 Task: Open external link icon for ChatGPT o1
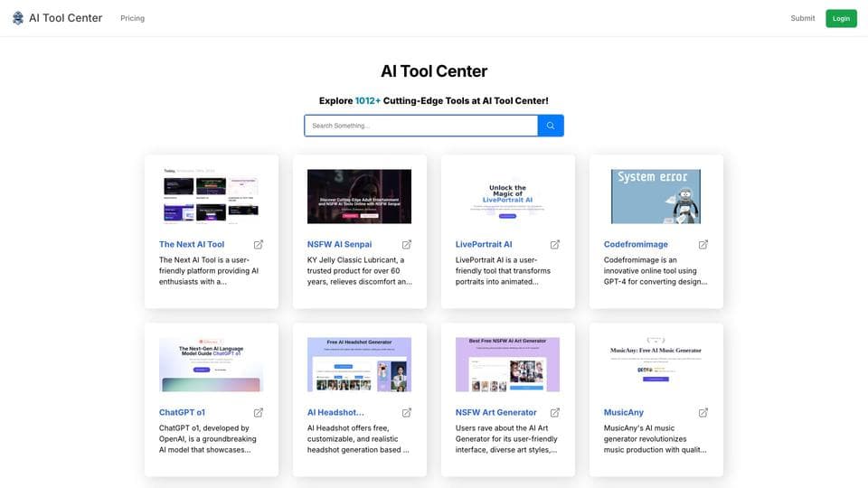coord(259,413)
